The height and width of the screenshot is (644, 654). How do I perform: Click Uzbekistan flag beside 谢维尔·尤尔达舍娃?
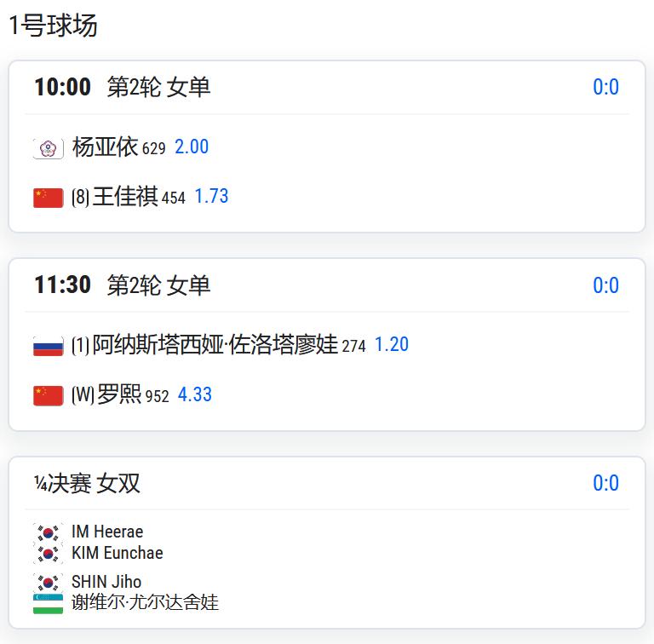pos(49,604)
